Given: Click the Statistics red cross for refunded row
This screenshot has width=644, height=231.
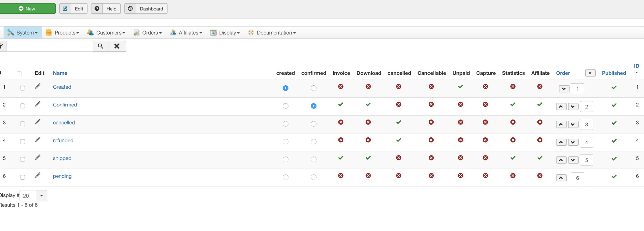Looking at the screenshot, I should 513,140.
